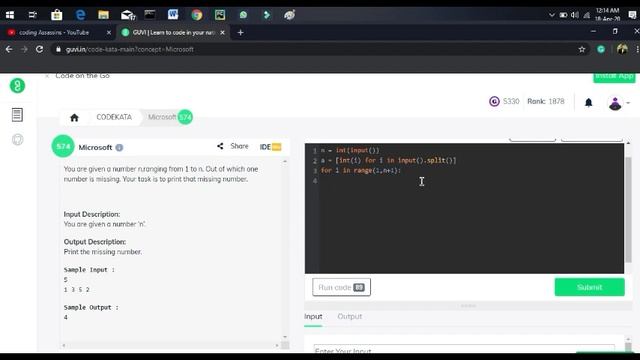Screen dimensions: 640x360
Task: Click the Rank: 1878 text
Action: coord(546,101)
